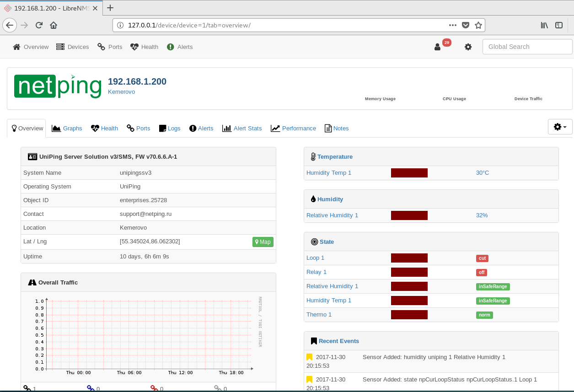
Task: Toggle the Firefox sidebar panel button
Action: (559, 25)
